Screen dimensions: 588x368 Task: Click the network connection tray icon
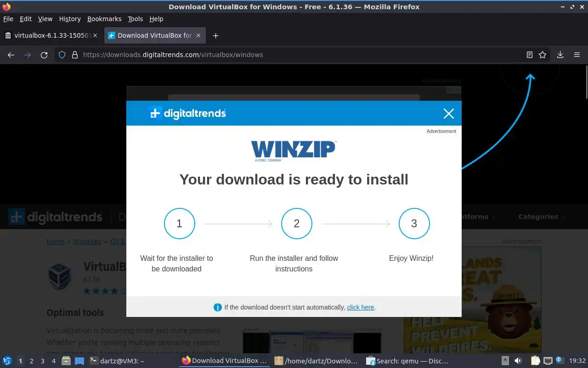(x=548, y=361)
